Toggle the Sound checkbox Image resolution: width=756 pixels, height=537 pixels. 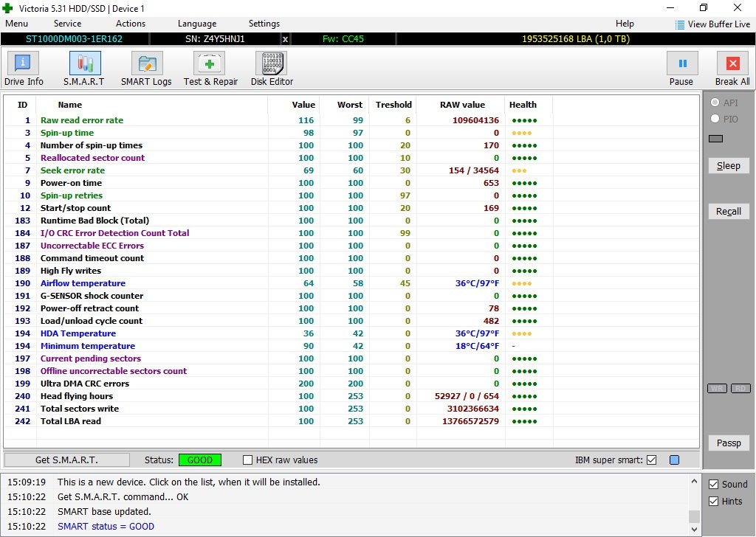(x=713, y=485)
